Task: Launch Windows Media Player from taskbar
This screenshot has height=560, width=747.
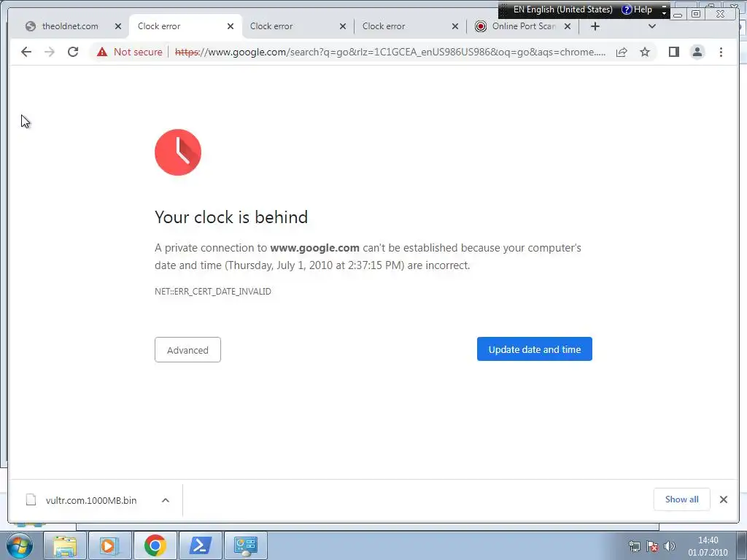Action: pyautogui.click(x=109, y=545)
